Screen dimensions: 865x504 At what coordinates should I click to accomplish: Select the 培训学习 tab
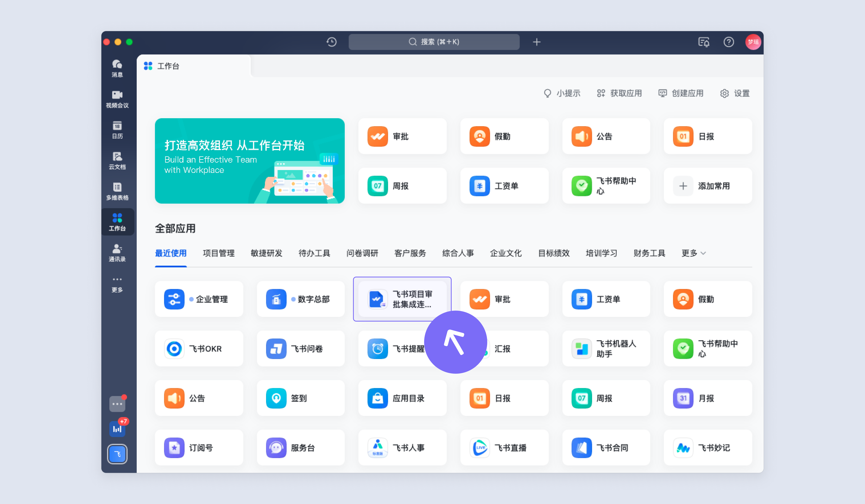tap(601, 253)
